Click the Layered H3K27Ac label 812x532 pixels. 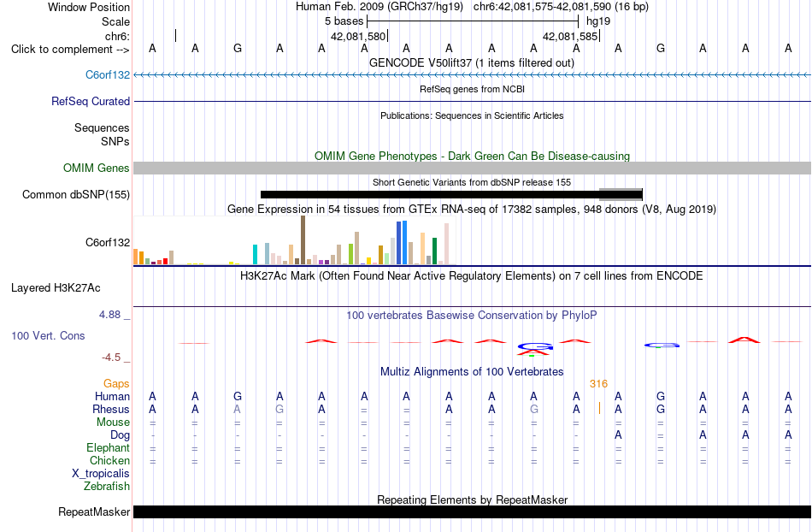coord(56,287)
